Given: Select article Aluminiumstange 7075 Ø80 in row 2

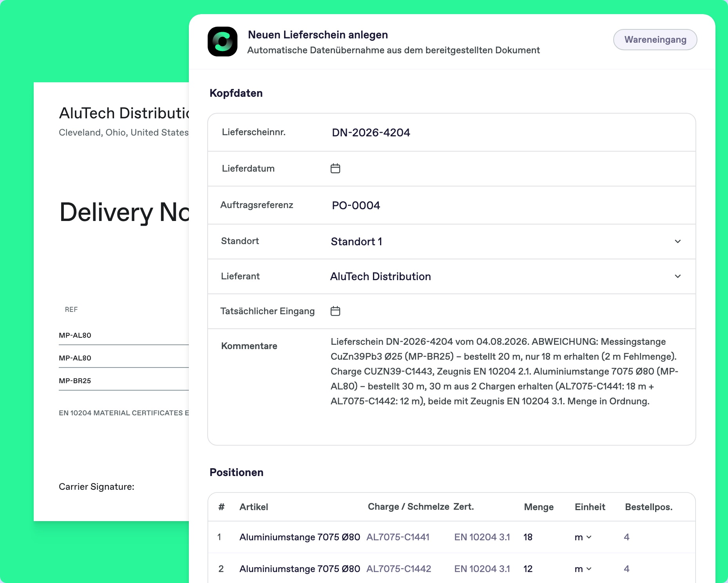Looking at the screenshot, I should pyautogui.click(x=300, y=569).
